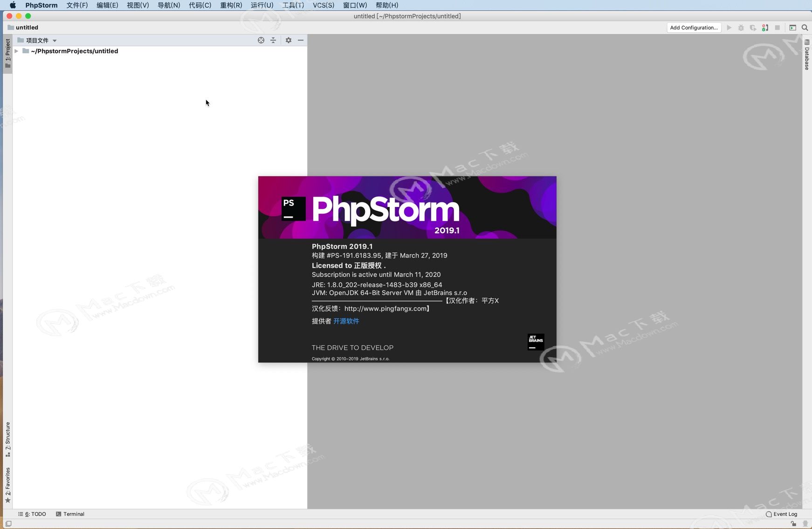Screen dimensions: 812x529
Task: Open Project panel settings gear
Action: pos(289,40)
